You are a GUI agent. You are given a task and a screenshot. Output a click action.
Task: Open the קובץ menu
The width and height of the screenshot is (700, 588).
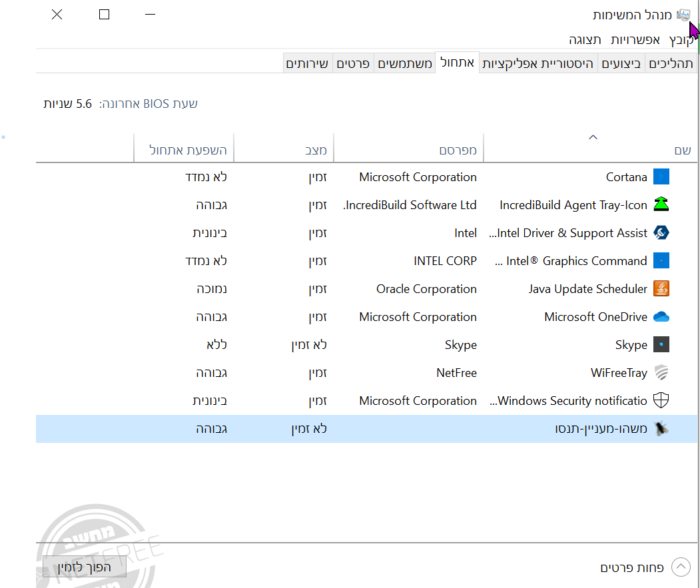pos(681,40)
